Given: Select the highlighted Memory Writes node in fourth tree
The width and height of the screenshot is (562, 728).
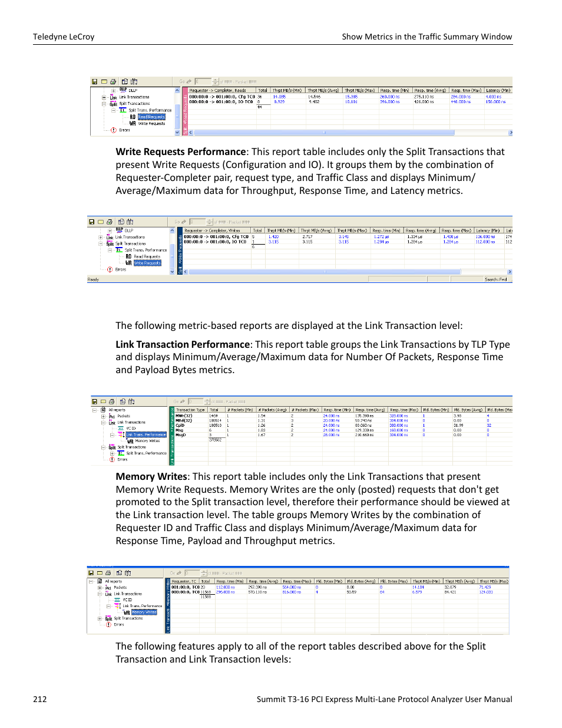Looking at the screenshot, I should tap(144, 612).
